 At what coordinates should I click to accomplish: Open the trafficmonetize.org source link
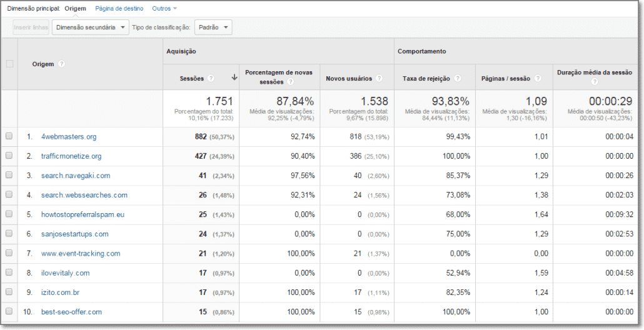coord(71,156)
